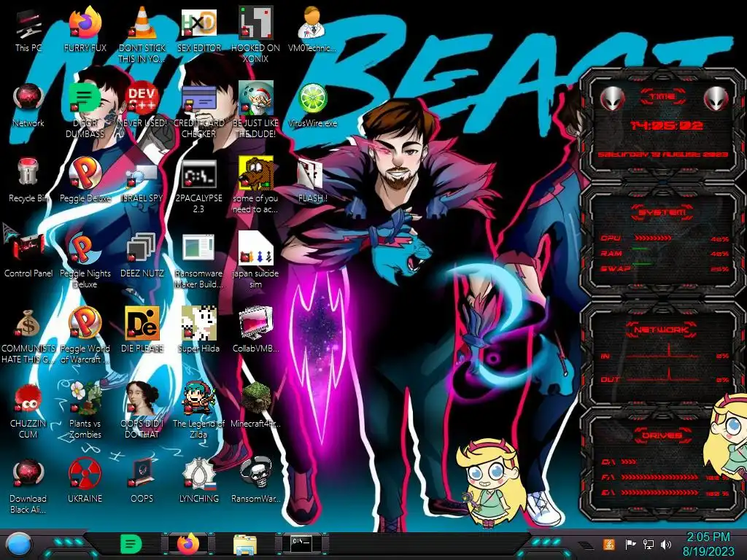Click the right alien head in TIME widget
Image resolution: width=747 pixels, height=560 pixels.
(x=716, y=98)
